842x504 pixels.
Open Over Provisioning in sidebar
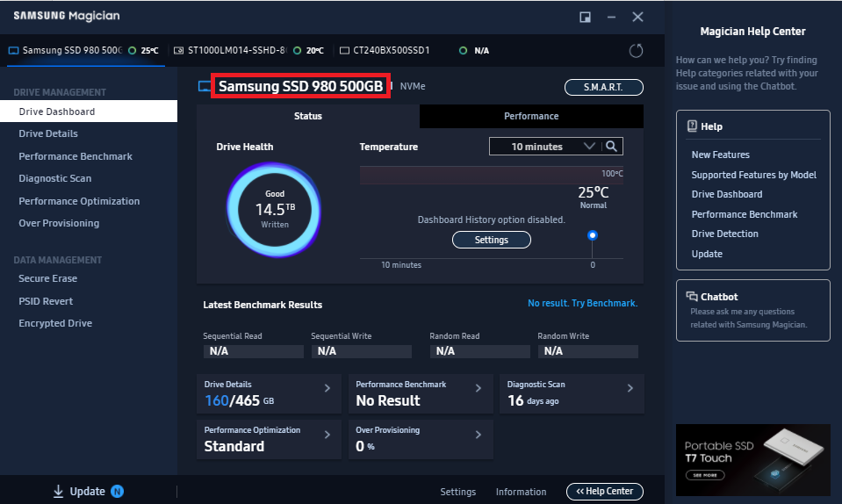(59, 223)
